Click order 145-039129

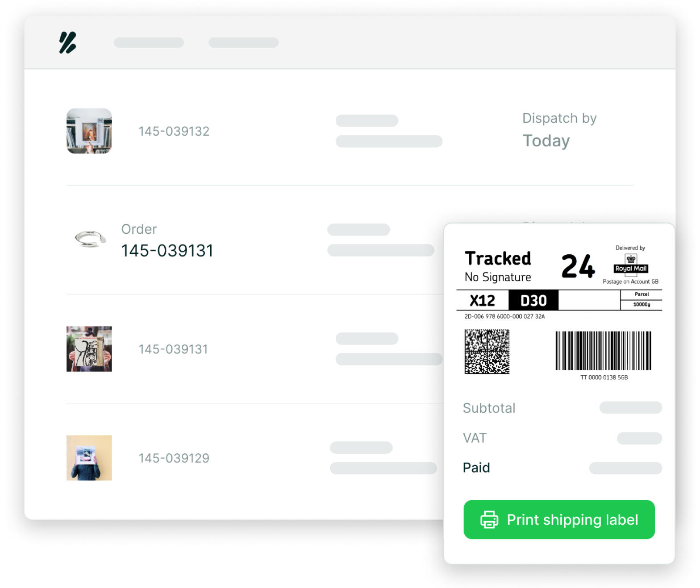(174, 458)
